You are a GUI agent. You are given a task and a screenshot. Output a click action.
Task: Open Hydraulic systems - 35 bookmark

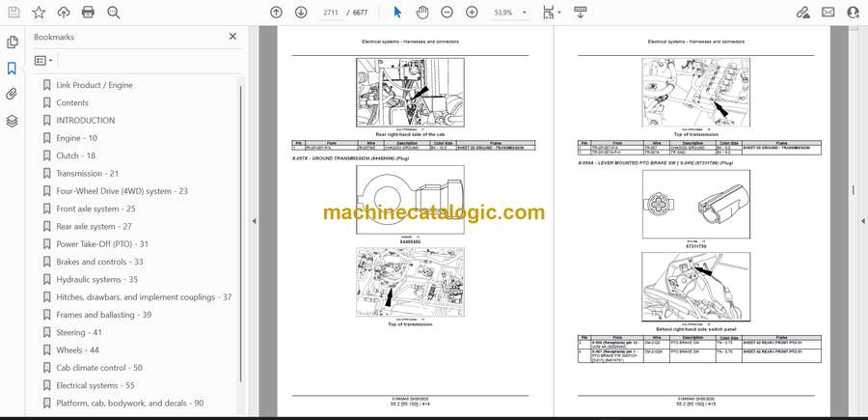click(x=96, y=279)
